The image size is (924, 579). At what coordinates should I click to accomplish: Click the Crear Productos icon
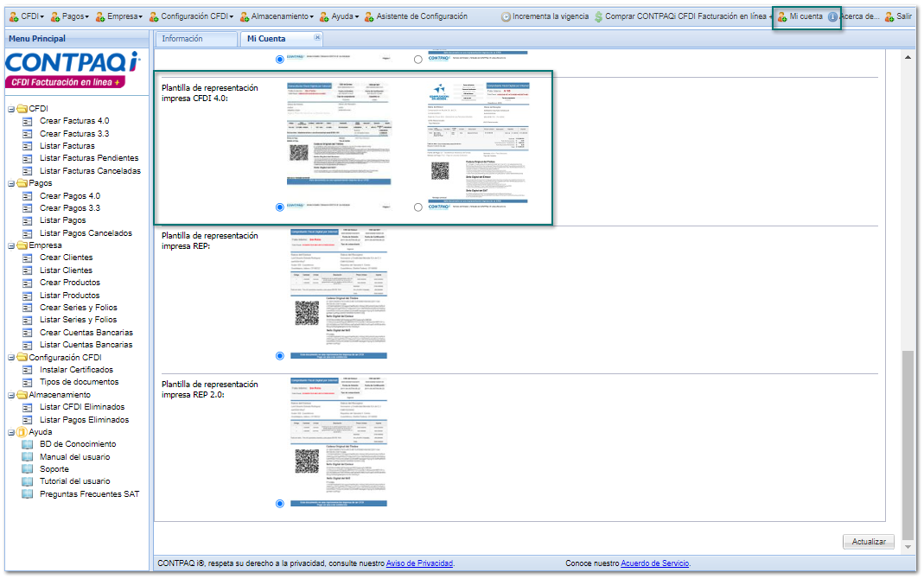coord(28,283)
